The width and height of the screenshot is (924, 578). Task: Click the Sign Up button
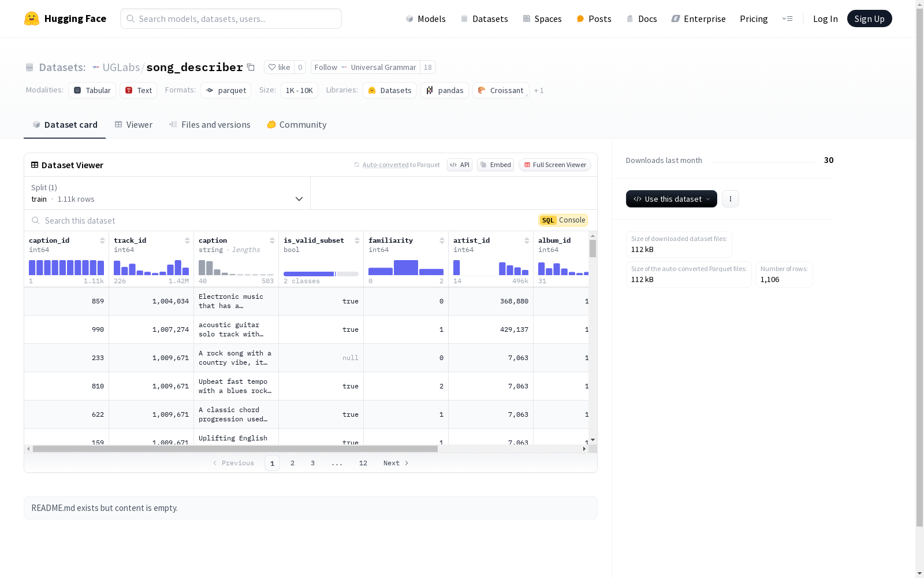point(869,18)
